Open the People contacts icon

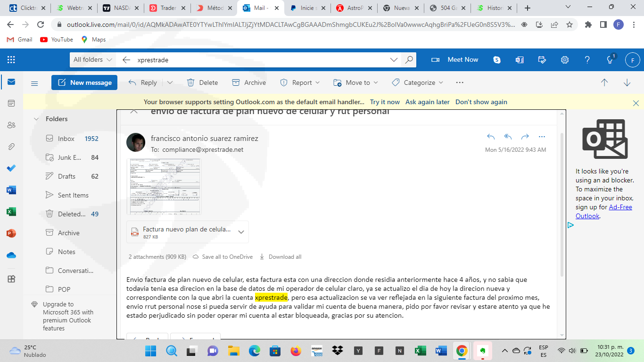click(x=11, y=125)
